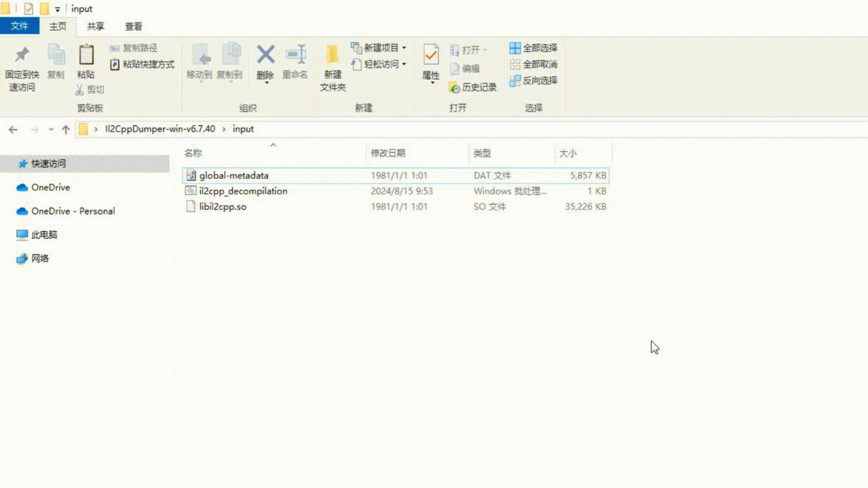
Task: Select the global-metadata file
Action: coord(396,175)
